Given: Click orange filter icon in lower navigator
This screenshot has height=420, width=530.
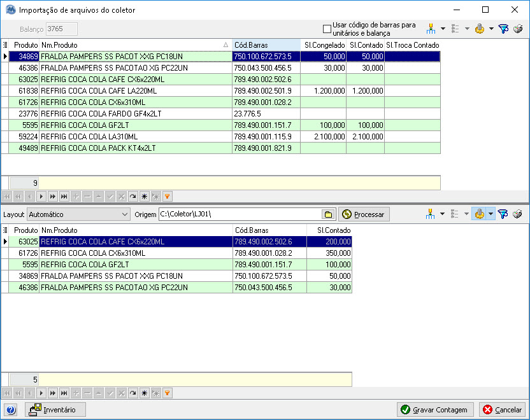Looking at the screenshot, I should 168,393.
